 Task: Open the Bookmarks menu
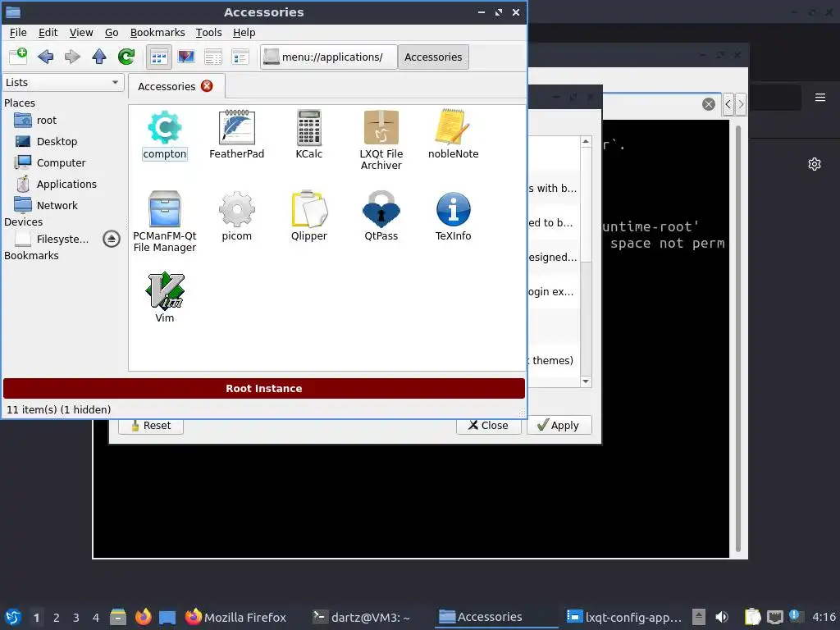(x=157, y=33)
